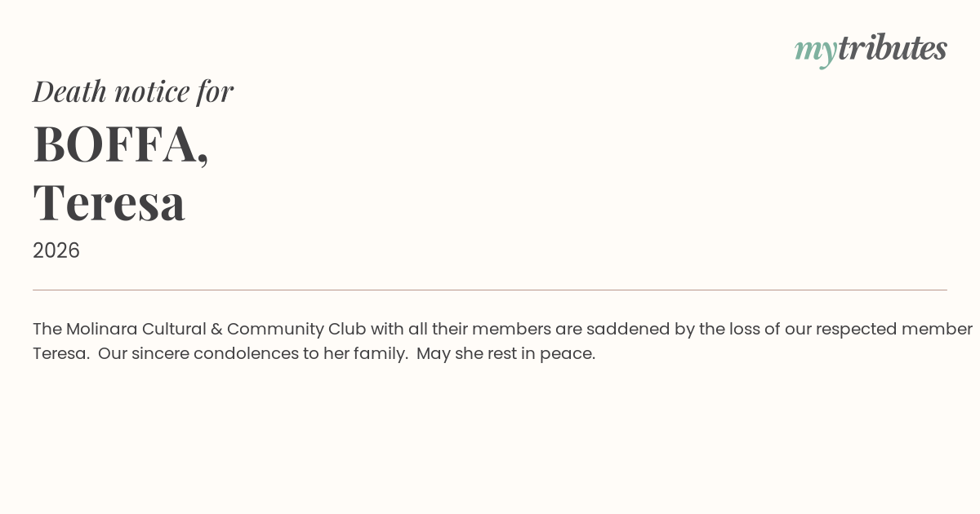Click the mytributes logo

click(871, 49)
